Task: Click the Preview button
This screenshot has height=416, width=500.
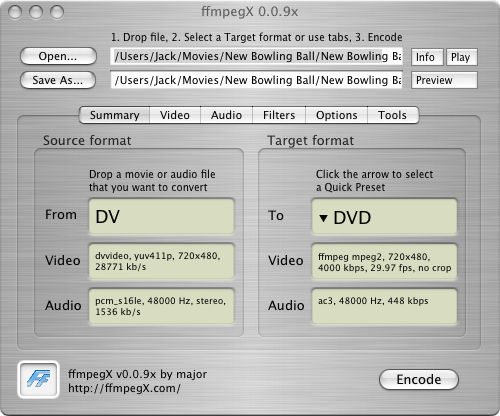Action: 444,80
